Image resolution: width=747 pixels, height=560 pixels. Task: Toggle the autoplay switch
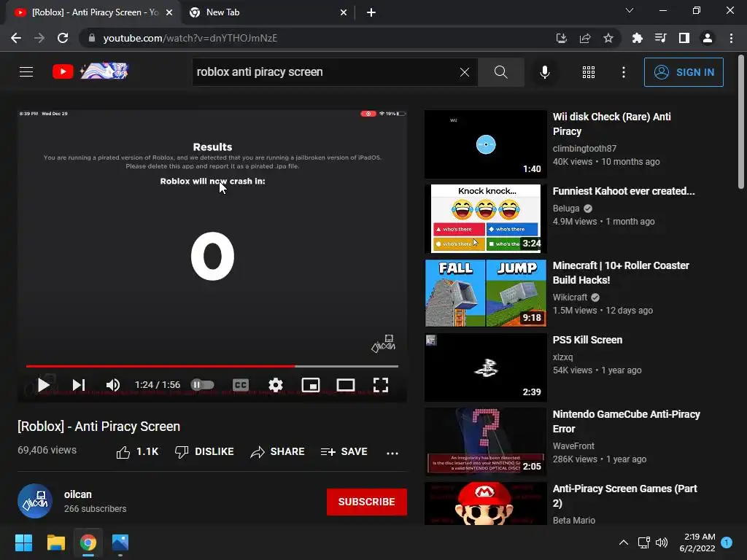click(203, 385)
